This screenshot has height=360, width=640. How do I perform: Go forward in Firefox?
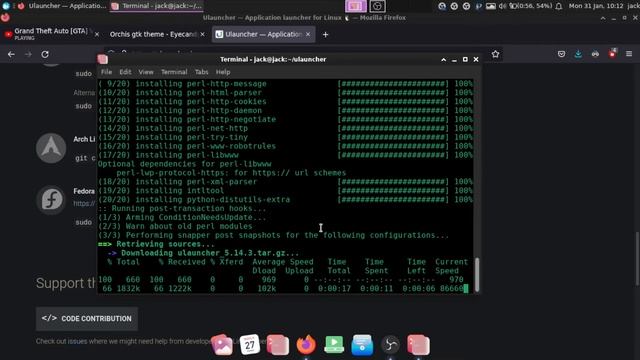click(x=28, y=54)
